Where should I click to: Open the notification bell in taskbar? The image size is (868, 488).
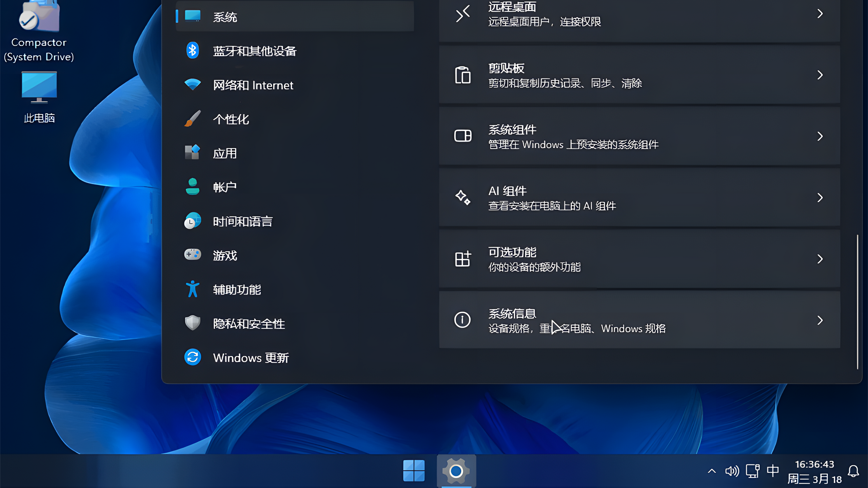coord(853,471)
